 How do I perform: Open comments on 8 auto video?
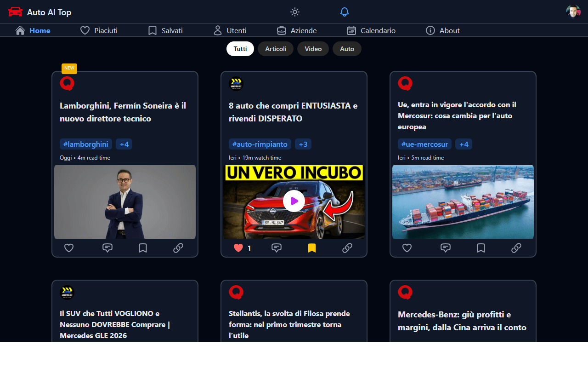tap(277, 248)
